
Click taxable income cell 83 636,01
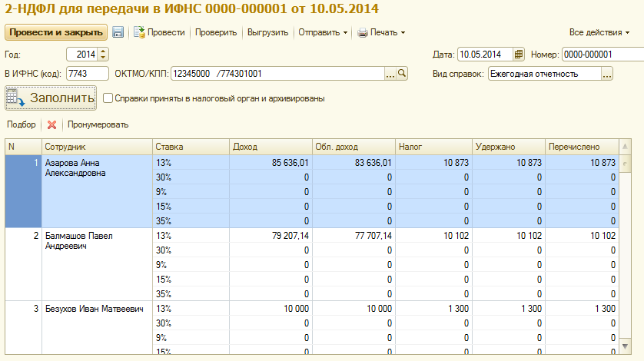[354, 163]
